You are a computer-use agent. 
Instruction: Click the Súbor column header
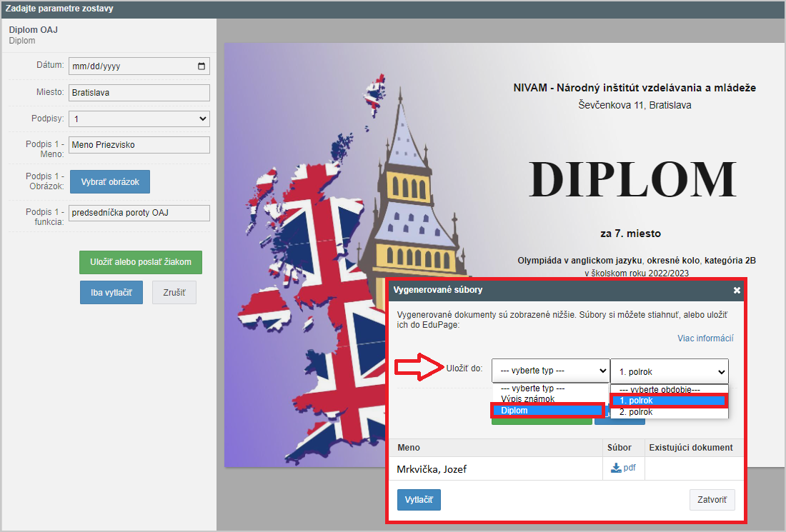pos(619,447)
